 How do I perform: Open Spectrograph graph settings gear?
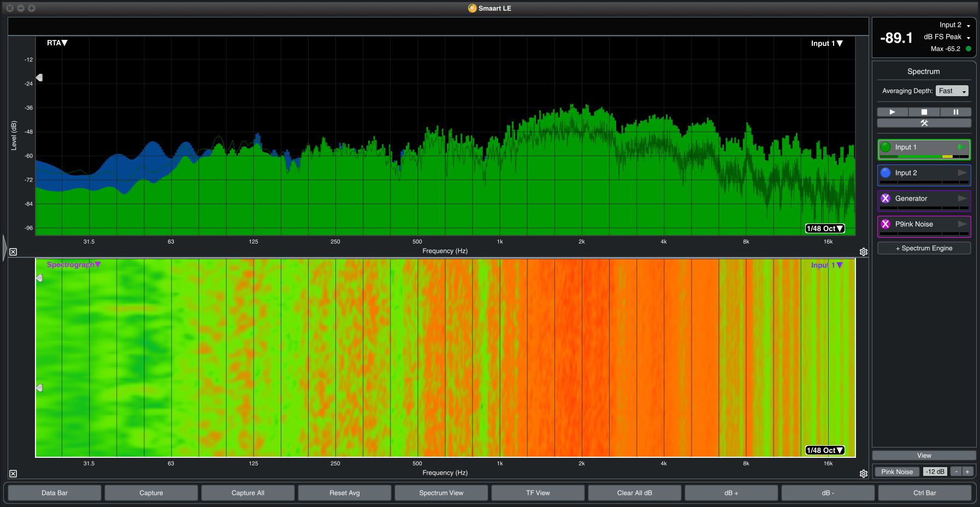pyautogui.click(x=864, y=474)
